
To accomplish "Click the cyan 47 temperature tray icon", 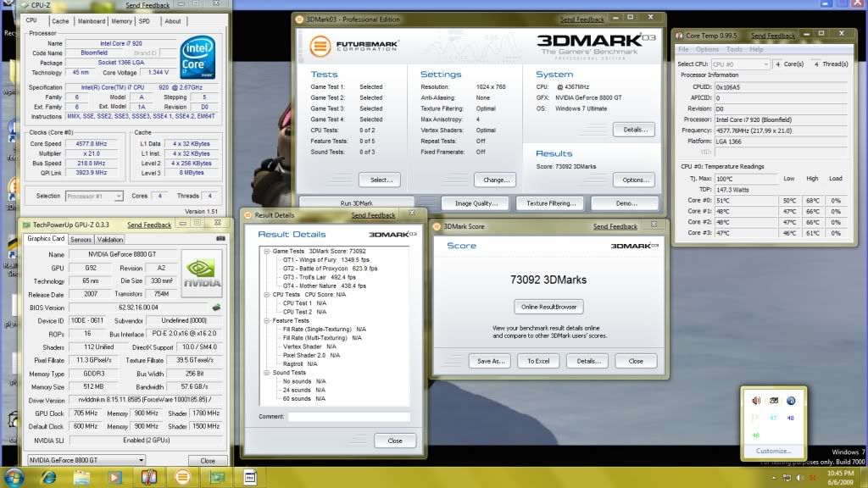I will (x=773, y=418).
